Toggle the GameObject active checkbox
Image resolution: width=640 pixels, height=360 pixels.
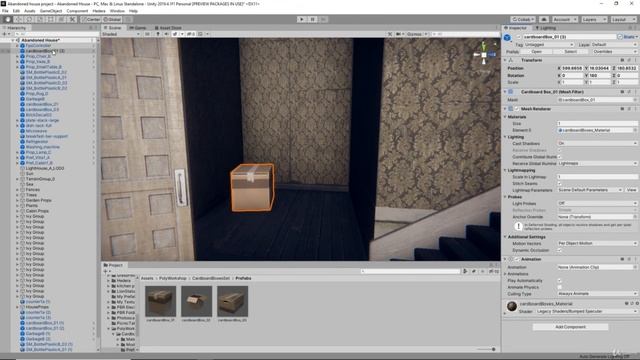coord(519,37)
